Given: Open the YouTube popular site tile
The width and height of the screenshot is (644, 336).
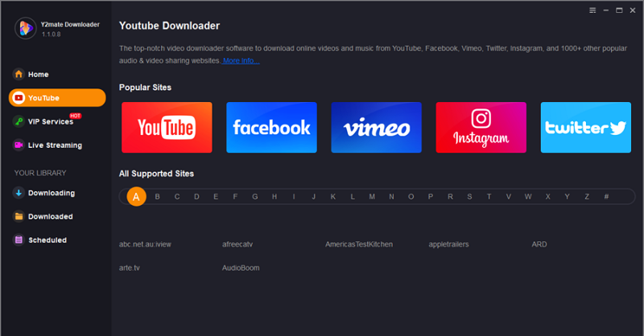Looking at the screenshot, I should [x=167, y=128].
